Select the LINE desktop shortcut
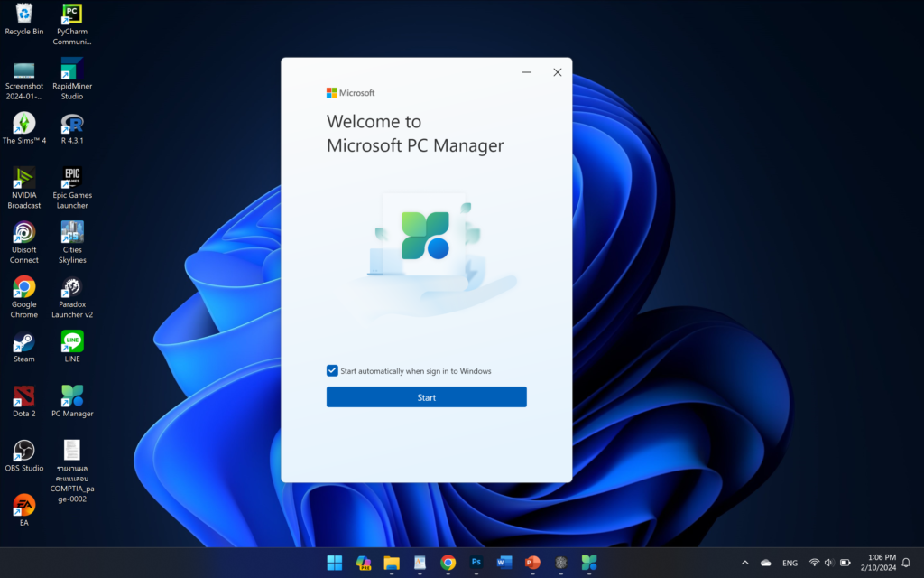 point(72,347)
